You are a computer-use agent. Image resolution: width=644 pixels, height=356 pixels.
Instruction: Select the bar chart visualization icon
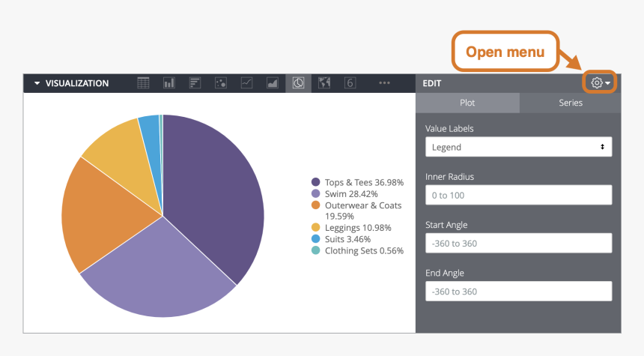[195, 83]
